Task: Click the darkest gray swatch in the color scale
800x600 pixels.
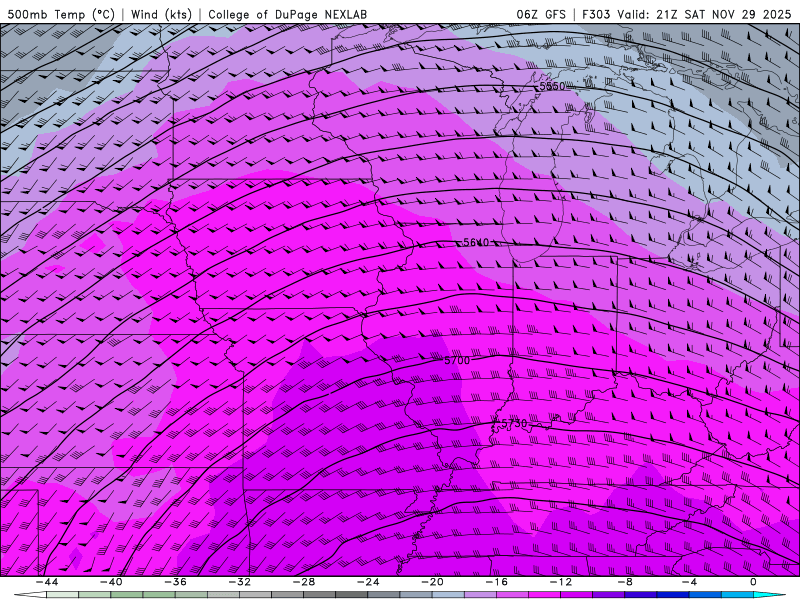Action: click(x=352, y=595)
